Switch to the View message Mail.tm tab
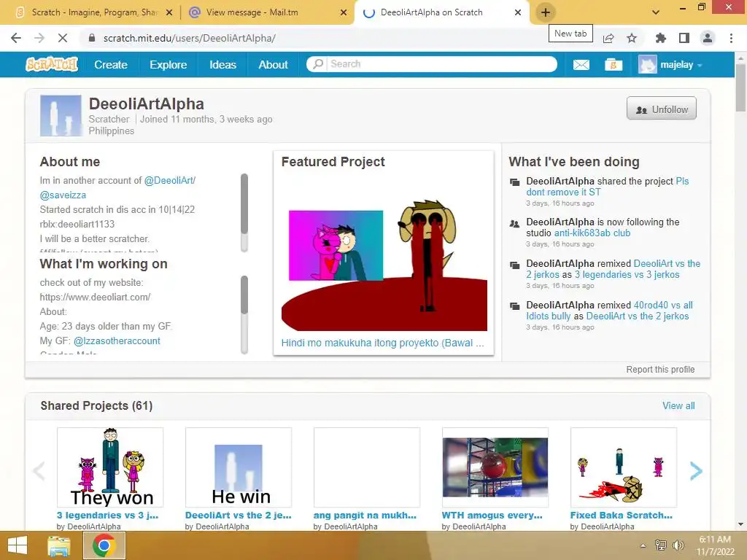747x560 pixels. point(267,13)
